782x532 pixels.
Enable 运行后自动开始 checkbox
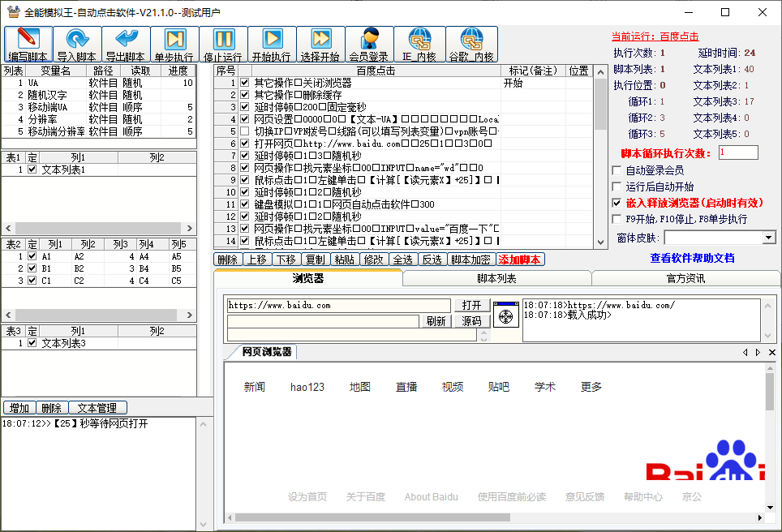click(617, 187)
